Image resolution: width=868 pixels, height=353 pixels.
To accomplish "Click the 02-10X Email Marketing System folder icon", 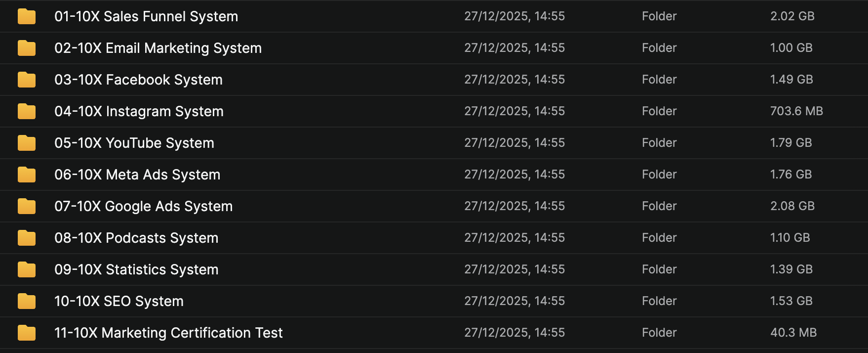I will coord(27,48).
